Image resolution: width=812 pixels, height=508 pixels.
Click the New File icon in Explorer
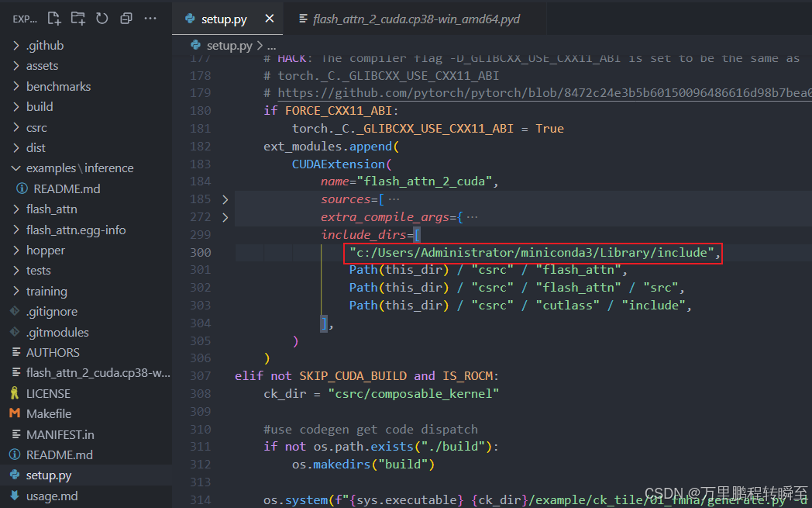click(54, 19)
